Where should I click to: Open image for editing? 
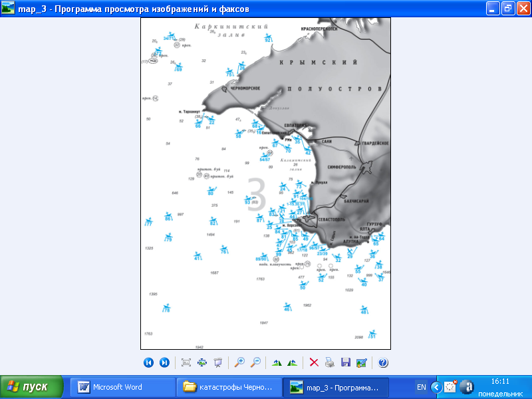point(361,362)
